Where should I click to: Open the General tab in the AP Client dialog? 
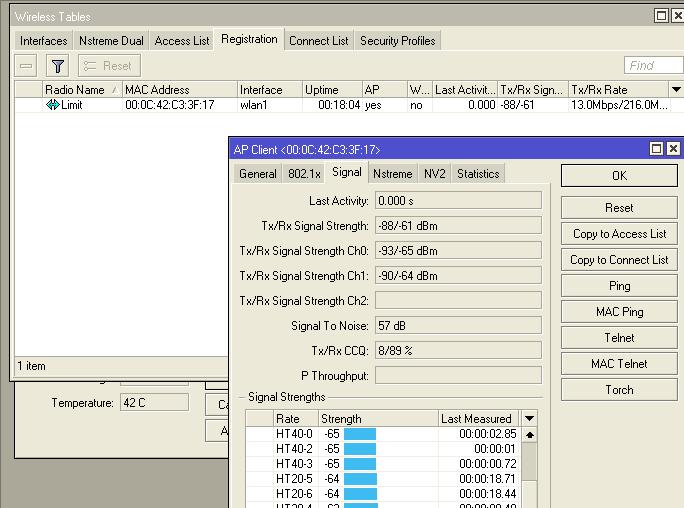pos(258,174)
